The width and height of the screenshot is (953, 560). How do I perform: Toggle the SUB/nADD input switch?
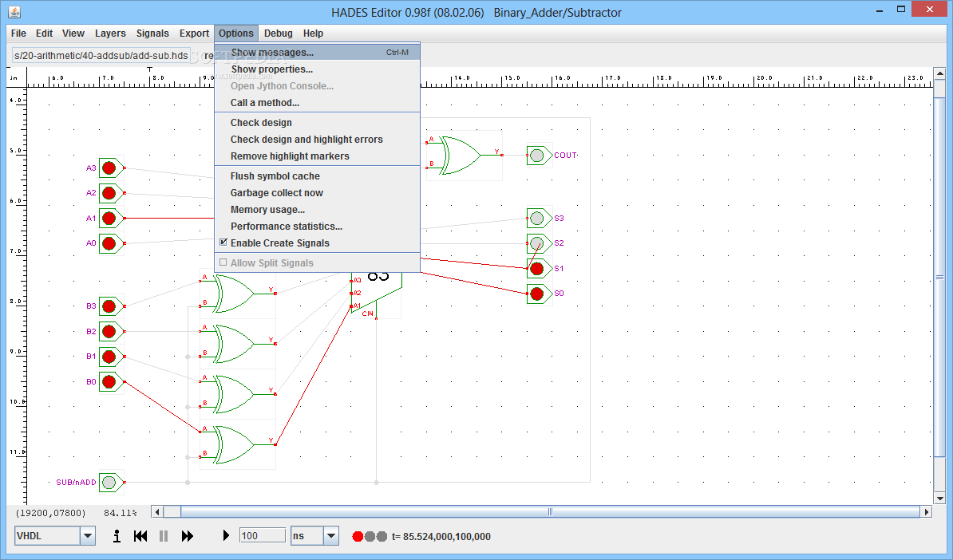109,483
